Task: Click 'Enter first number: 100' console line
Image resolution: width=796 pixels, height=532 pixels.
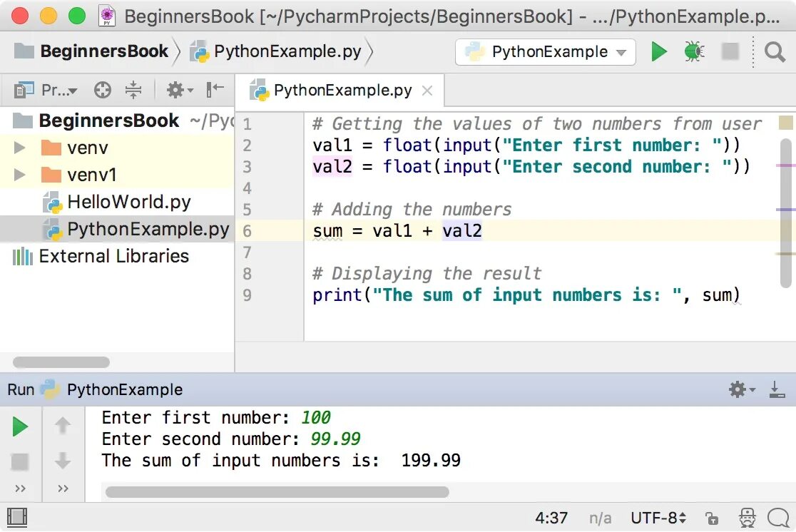Action: pyautogui.click(x=216, y=418)
